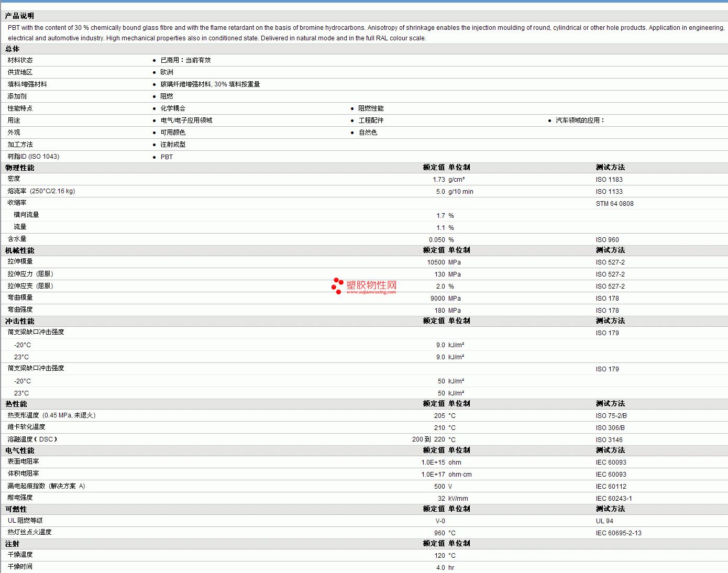Select density value 1.73
Image resolution: width=728 pixels, height=573 pixels.
pyautogui.click(x=439, y=180)
